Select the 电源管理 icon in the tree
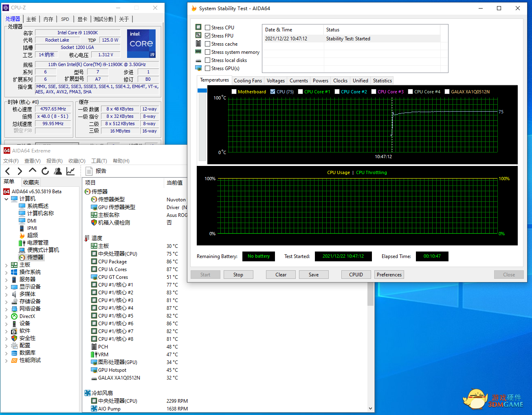 (x=22, y=243)
